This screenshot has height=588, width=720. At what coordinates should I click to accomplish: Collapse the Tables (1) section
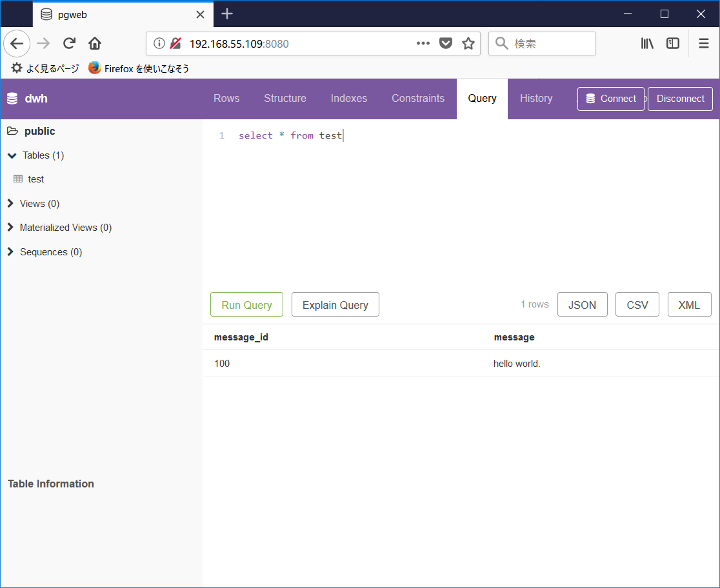click(x=11, y=155)
